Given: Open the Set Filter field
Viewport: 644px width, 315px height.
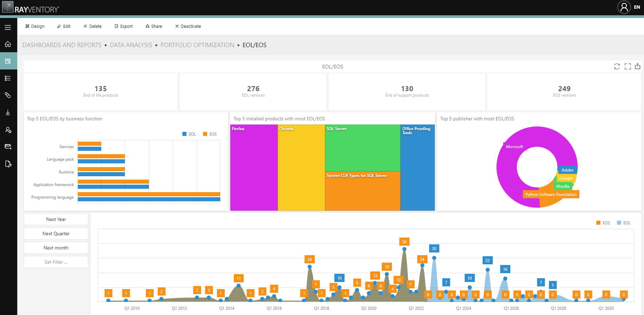Looking at the screenshot, I should (x=56, y=262).
